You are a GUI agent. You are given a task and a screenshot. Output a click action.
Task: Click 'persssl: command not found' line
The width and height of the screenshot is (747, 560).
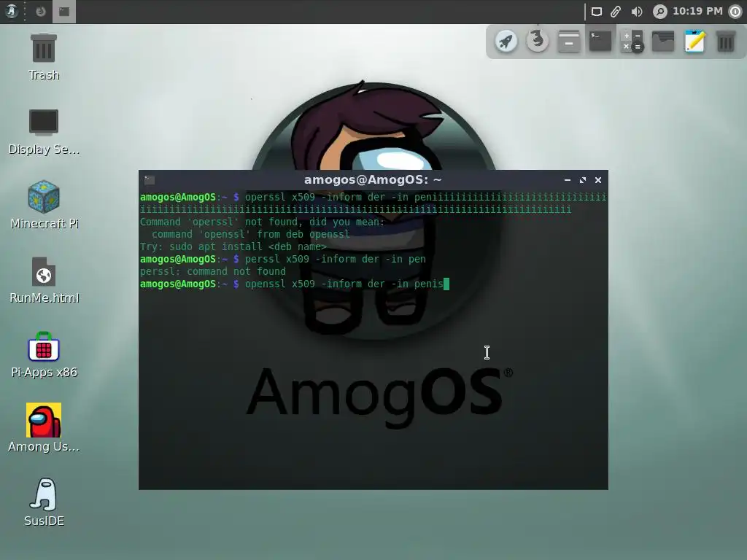coord(213,271)
